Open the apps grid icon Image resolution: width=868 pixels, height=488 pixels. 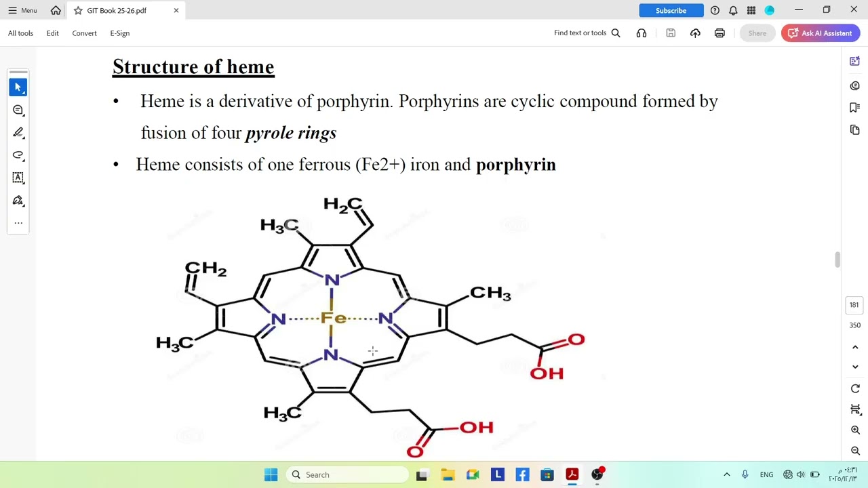[751, 10]
